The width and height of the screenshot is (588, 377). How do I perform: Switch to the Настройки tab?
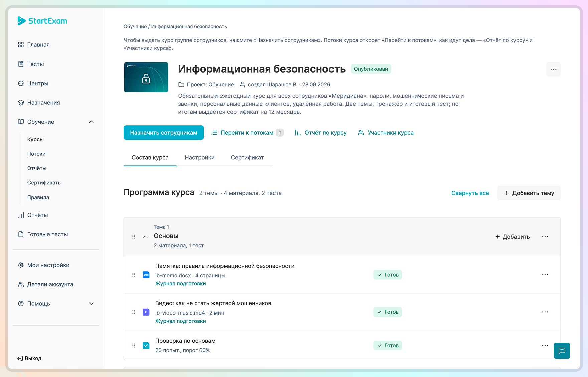point(200,158)
